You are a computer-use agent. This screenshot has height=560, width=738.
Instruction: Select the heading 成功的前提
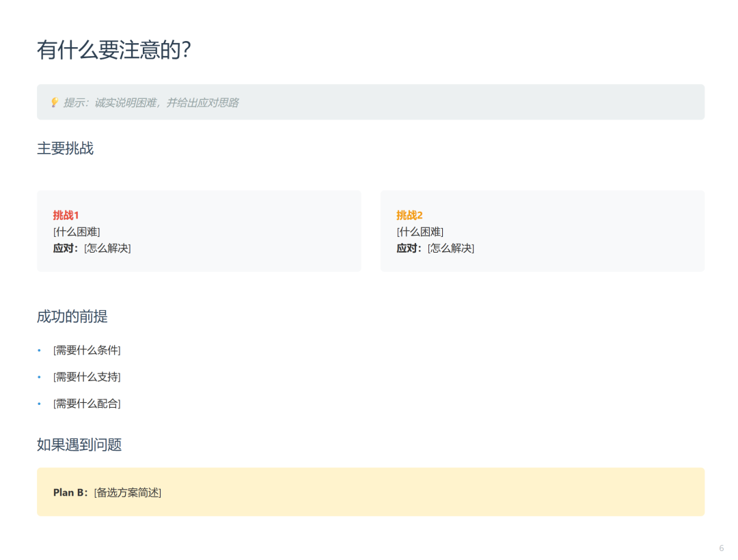[72, 316]
